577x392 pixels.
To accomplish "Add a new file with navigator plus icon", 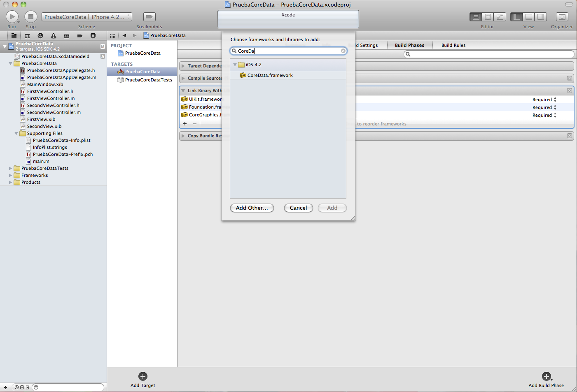I will tap(5, 387).
